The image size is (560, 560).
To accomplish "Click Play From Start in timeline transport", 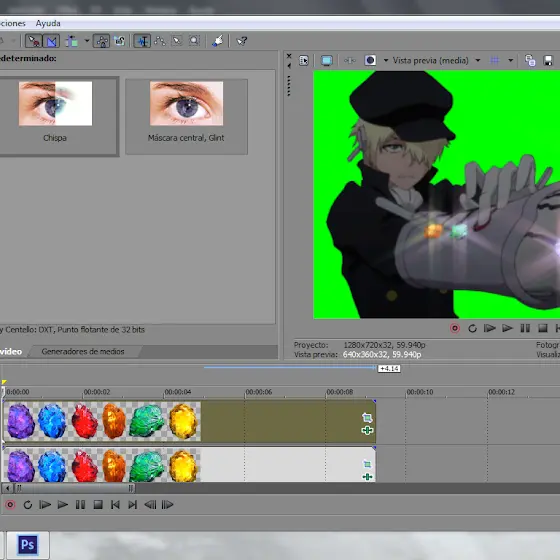I will pyautogui.click(x=45, y=505).
